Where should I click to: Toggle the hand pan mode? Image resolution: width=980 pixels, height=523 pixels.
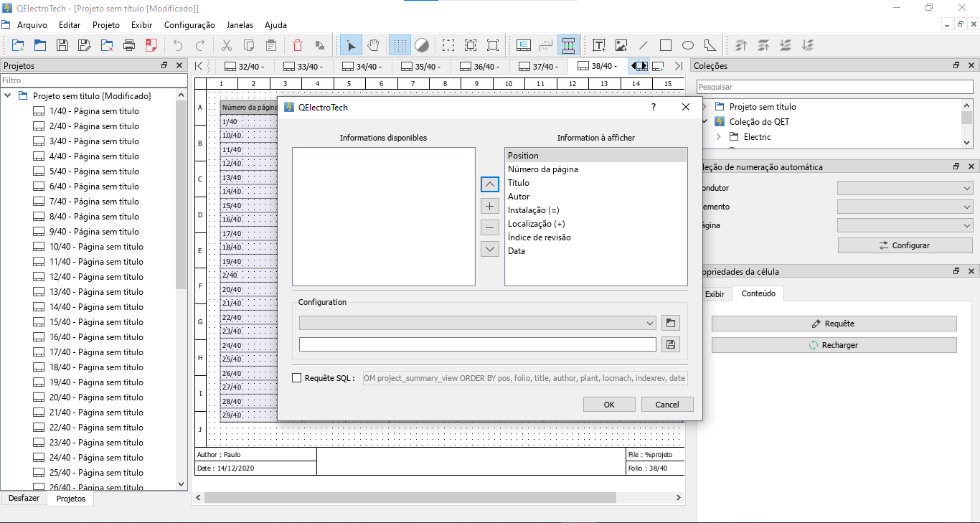tap(373, 45)
